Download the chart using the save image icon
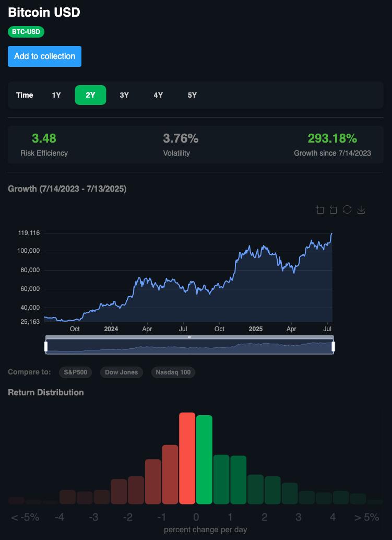The width and height of the screenshot is (392, 540). [x=361, y=209]
